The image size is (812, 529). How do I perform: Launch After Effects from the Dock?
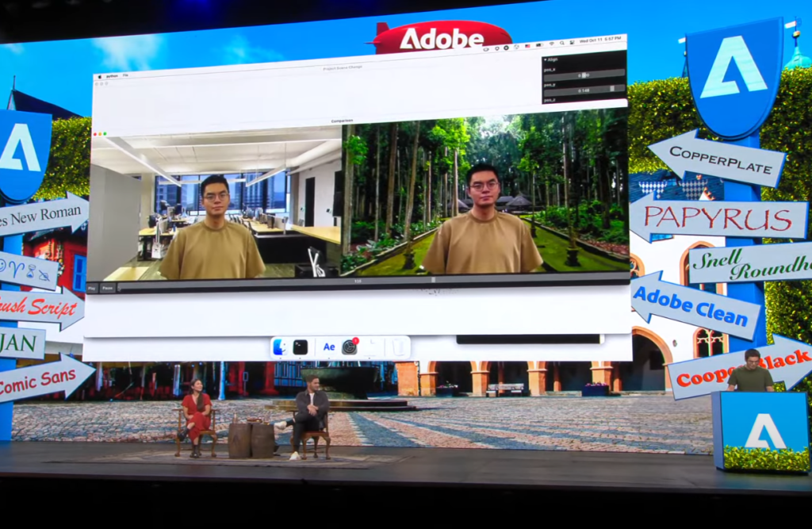pos(328,347)
